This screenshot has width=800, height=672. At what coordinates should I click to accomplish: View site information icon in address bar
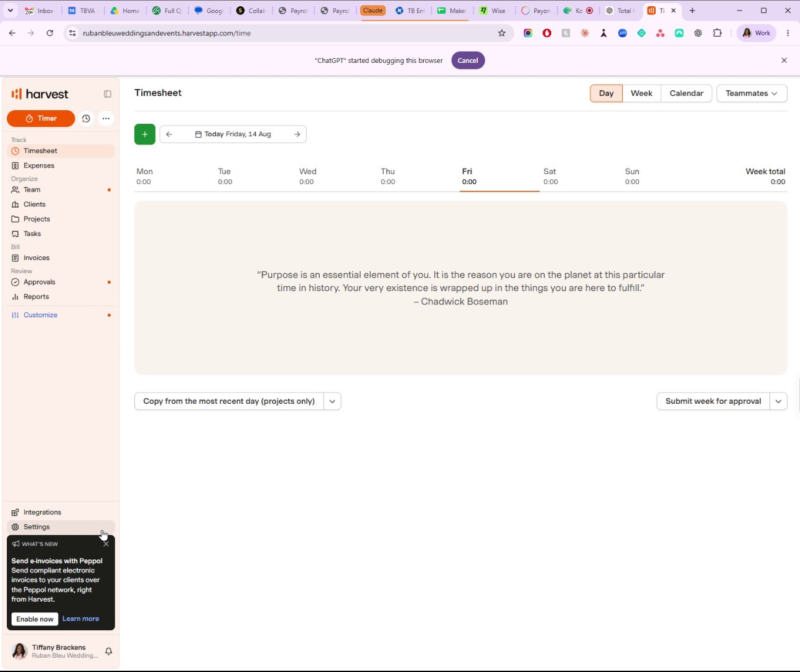tap(72, 33)
